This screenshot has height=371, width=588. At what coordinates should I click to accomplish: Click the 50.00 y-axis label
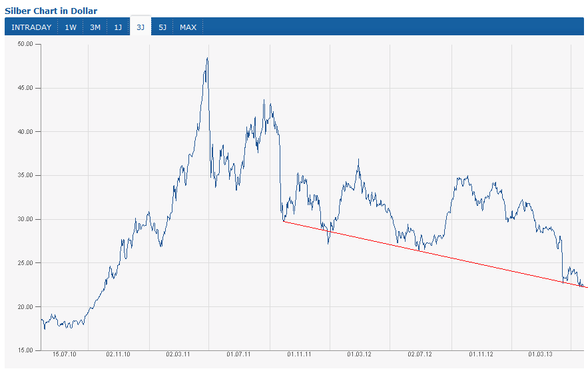pyautogui.click(x=25, y=44)
